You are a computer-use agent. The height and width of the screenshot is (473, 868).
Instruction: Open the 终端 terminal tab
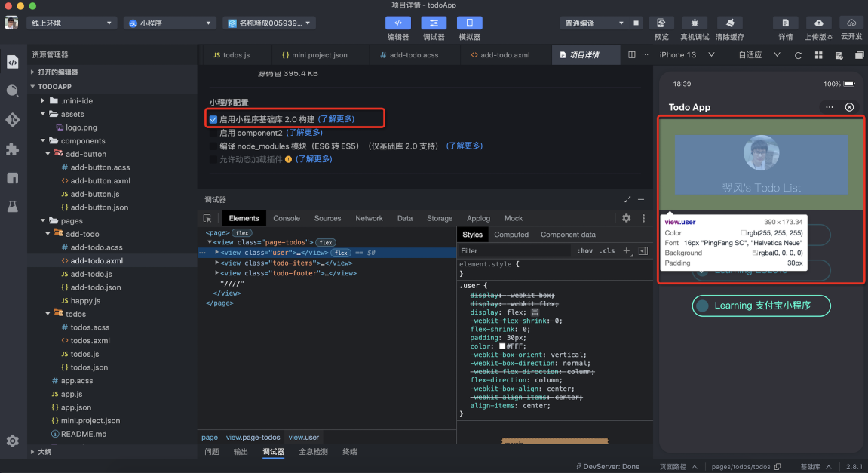(x=349, y=452)
